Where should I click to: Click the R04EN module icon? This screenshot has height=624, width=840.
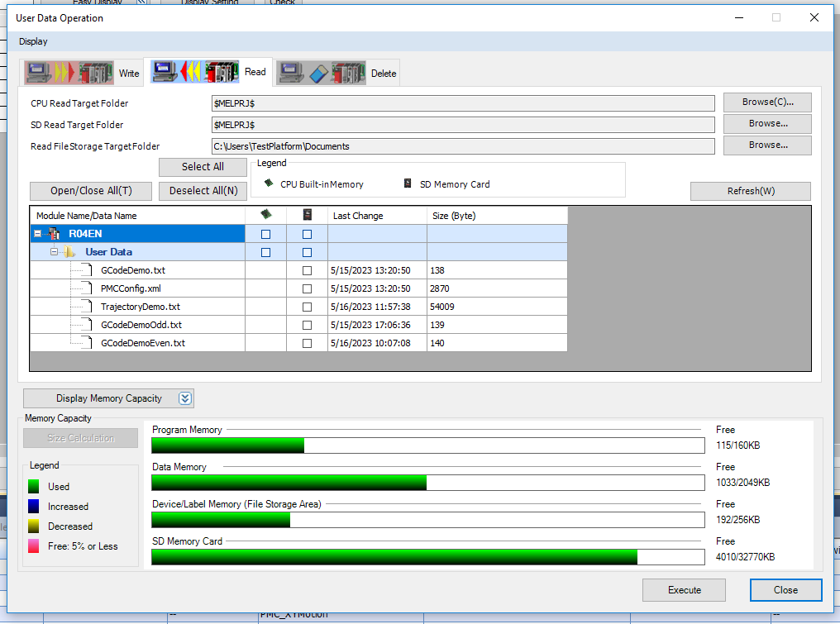point(55,234)
